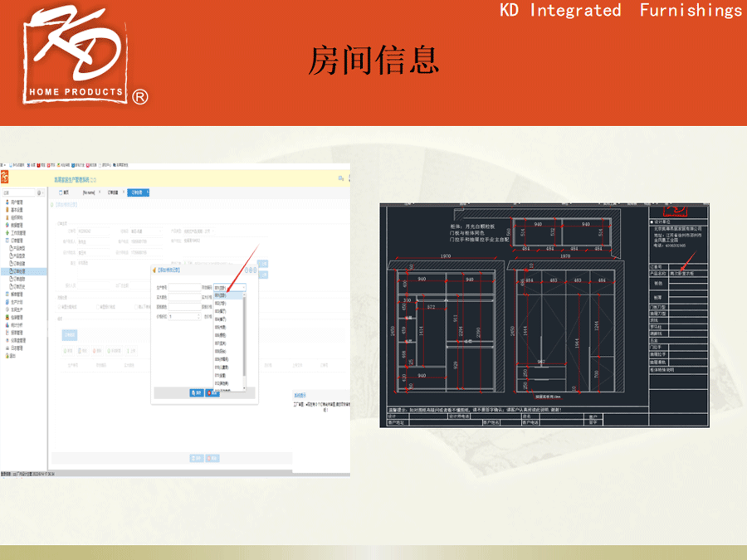Click the quantity spinner in dialog
The width and height of the screenshot is (747, 560).
tap(183, 316)
